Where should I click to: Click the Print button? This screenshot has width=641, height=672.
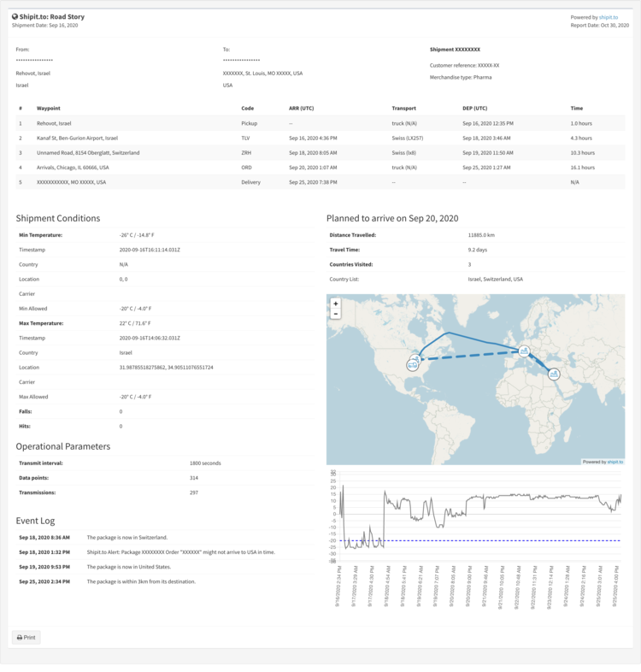(x=26, y=637)
